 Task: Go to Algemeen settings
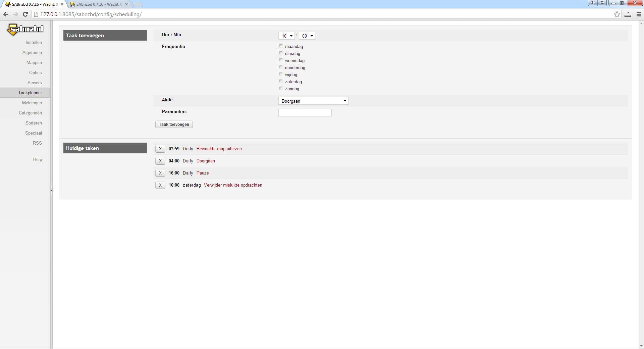click(x=32, y=52)
